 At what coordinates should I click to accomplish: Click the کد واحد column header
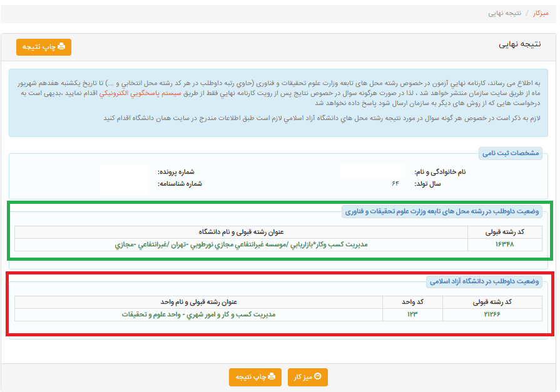click(412, 302)
